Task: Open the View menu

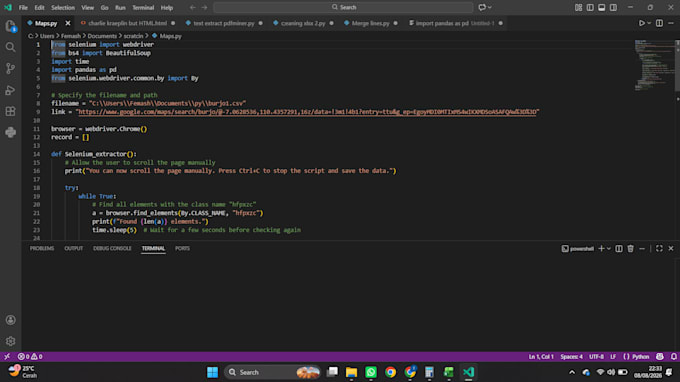Action: point(88,7)
